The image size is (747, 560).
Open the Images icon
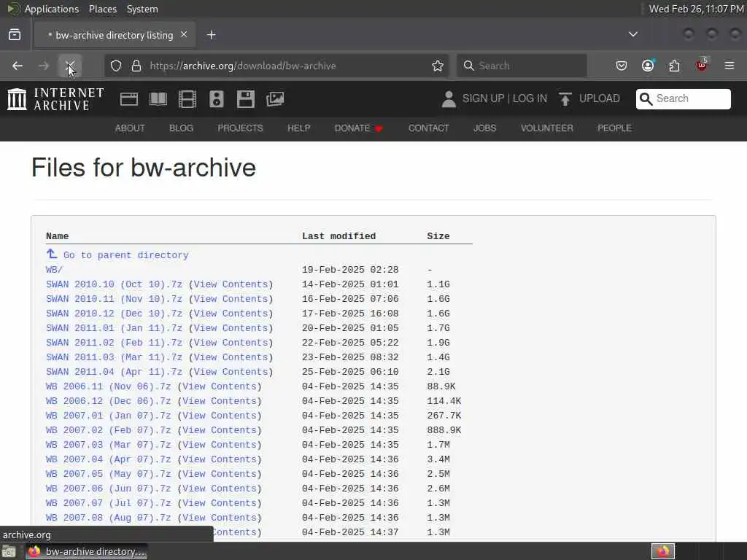tap(275, 99)
